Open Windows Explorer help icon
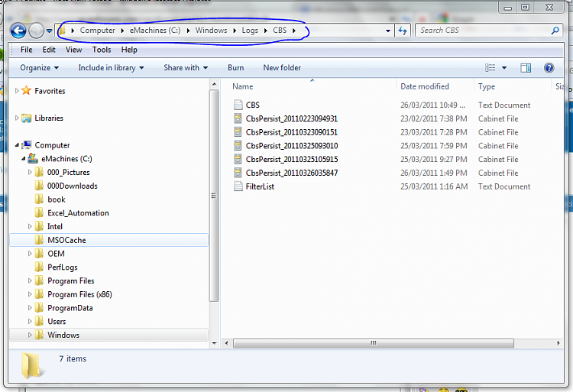Screen dimensions: 573x392 tap(549, 67)
